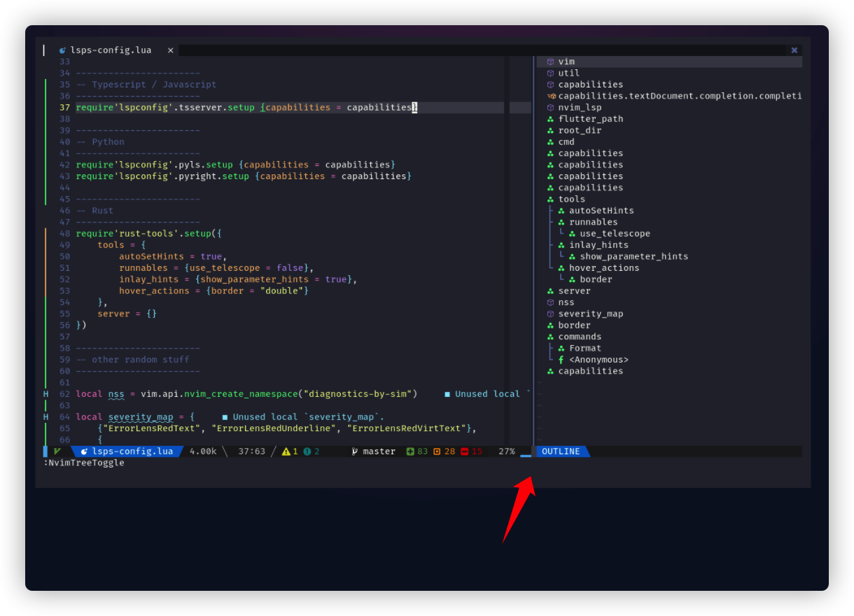Click the lsps-config.lua segment in the status bar
Screen dimensions: 854x616
(x=128, y=451)
